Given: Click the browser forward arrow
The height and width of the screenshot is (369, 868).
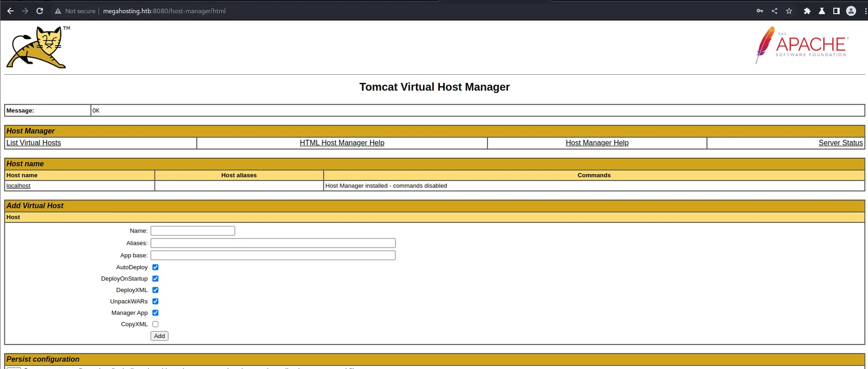Looking at the screenshot, I should pos(25,11).
